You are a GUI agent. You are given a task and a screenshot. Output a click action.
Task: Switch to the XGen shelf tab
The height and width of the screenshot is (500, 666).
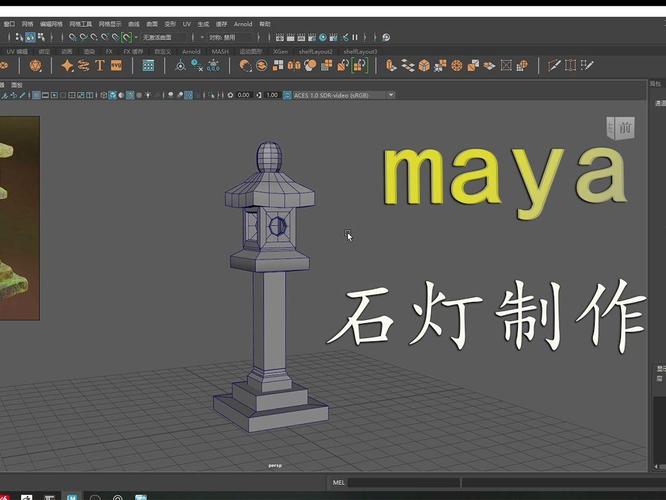pos(280,51)
